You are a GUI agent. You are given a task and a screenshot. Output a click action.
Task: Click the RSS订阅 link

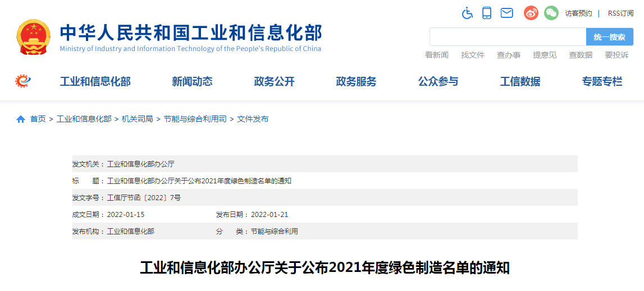coord(620,13)
